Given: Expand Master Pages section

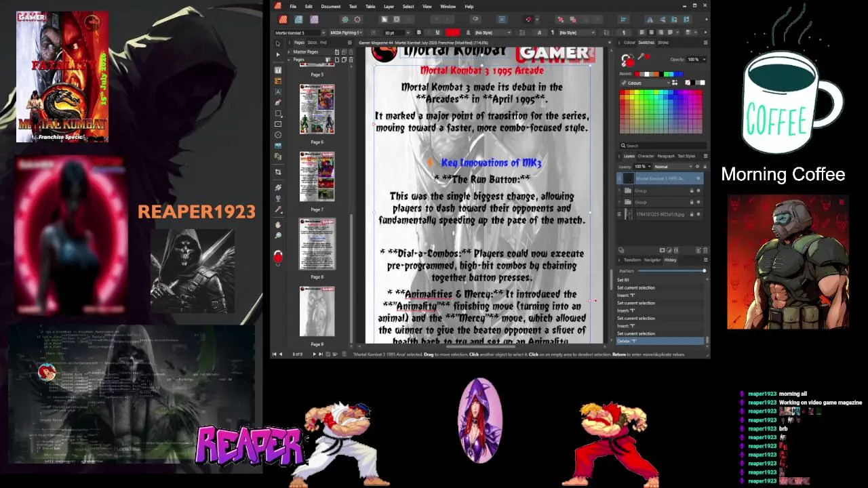Looking at the screenshot, I should [288, 52].
